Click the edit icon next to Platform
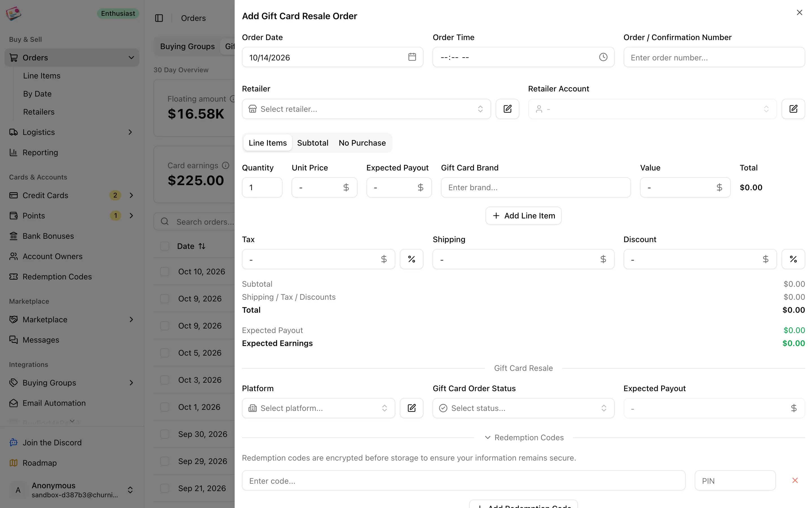812x508 pixels. (x=411, y=408)
